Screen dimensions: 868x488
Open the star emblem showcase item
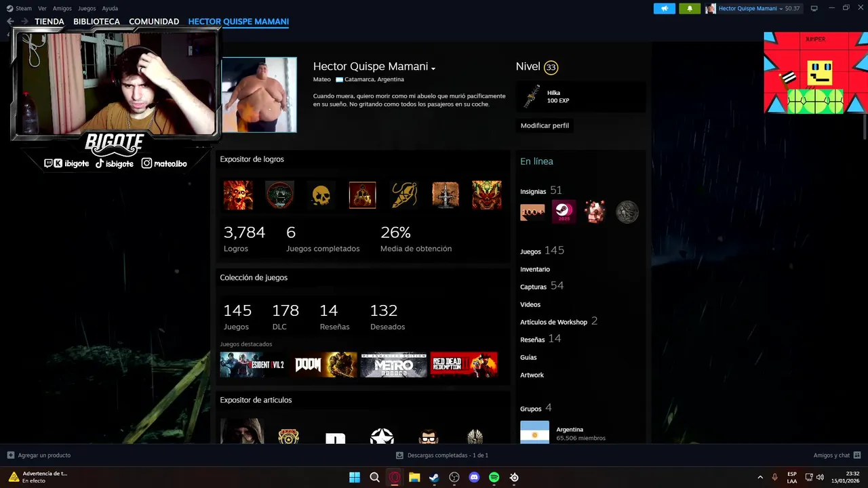tap(382, 436)
